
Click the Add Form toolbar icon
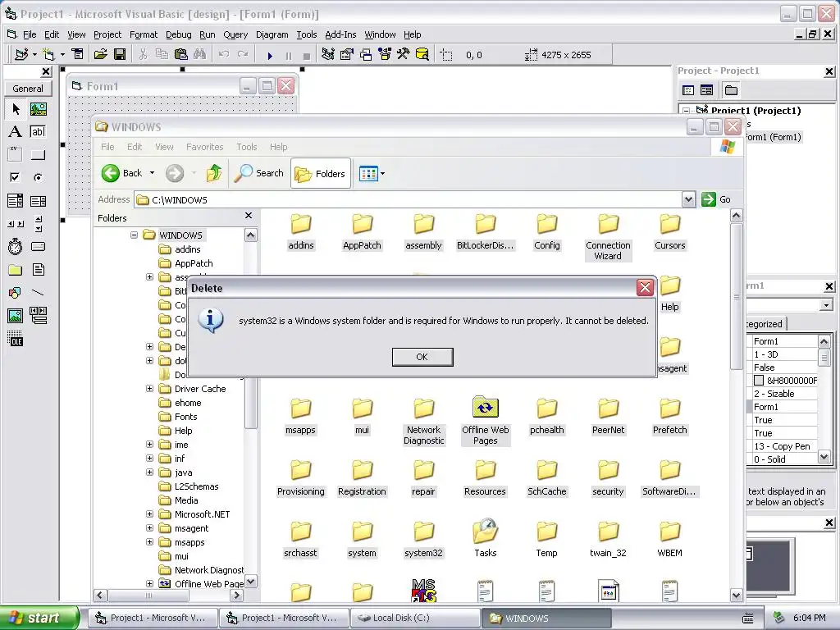click(x=48, y=55)
